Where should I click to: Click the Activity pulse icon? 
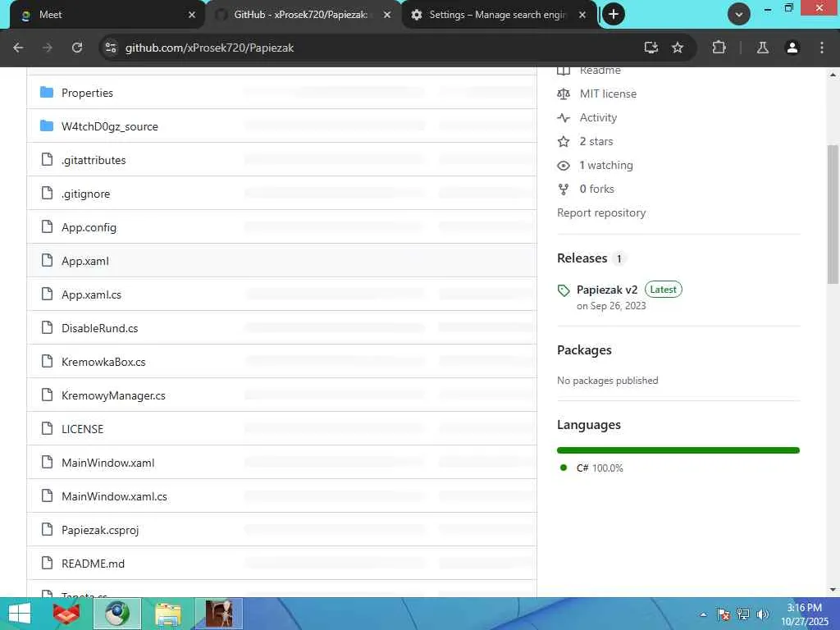coord(564,117)
